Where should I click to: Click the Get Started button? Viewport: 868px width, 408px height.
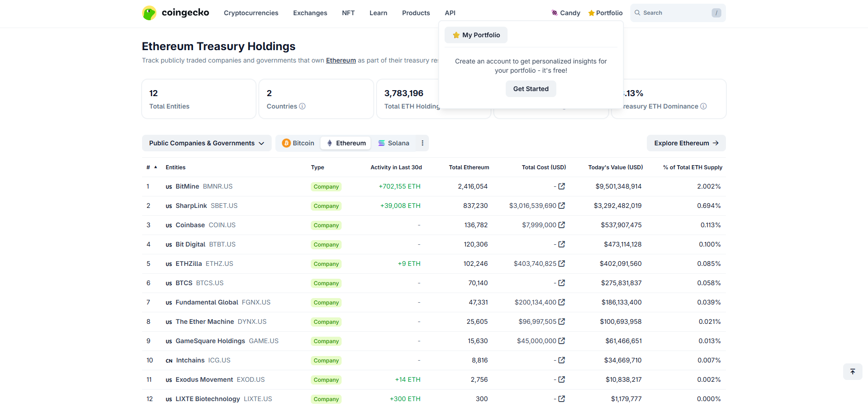(x=531, y=89)
